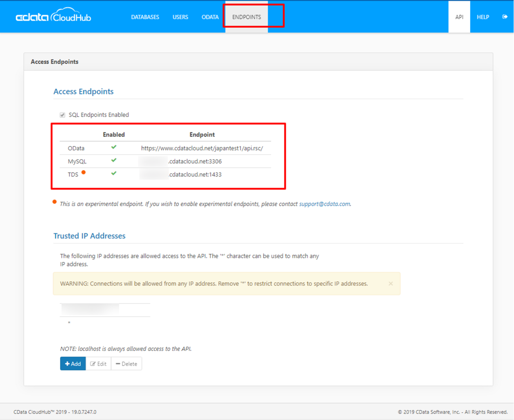Click the logout icon in the header
This screenshot has height=420, width=514.
505,17
